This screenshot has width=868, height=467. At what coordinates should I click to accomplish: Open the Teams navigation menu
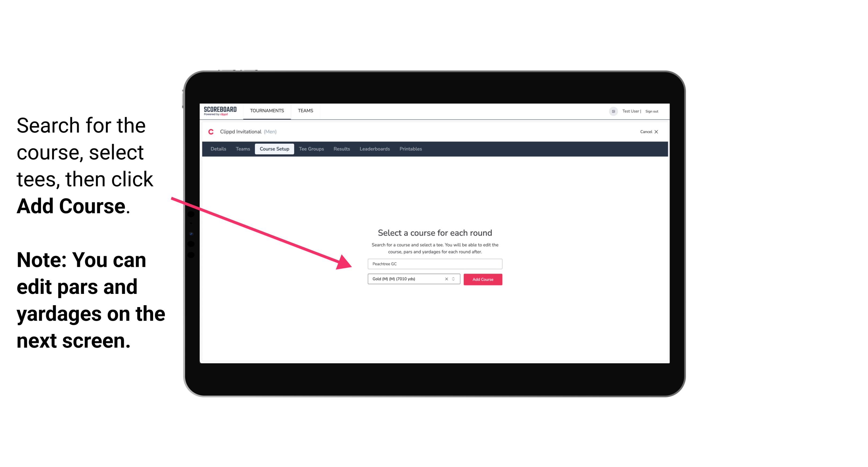(305, 110)
